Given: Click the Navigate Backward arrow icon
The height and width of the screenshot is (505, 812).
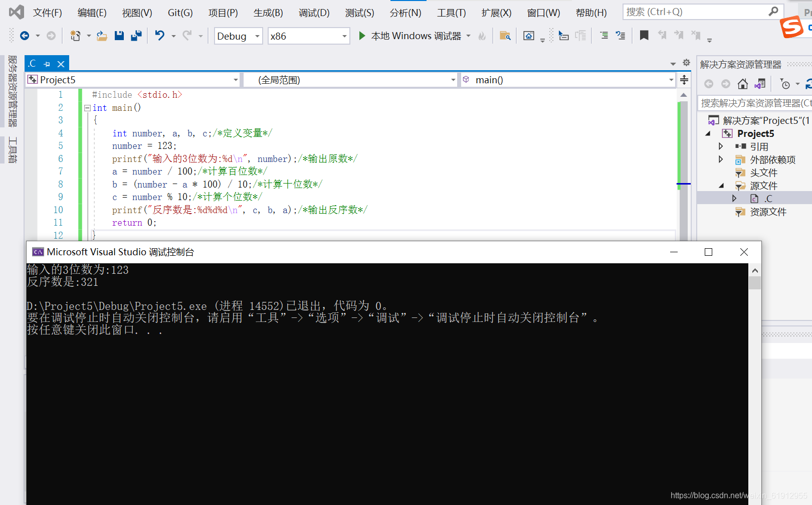Looking at the screenshot, I should pyautogui.click(x=24, y=36).
